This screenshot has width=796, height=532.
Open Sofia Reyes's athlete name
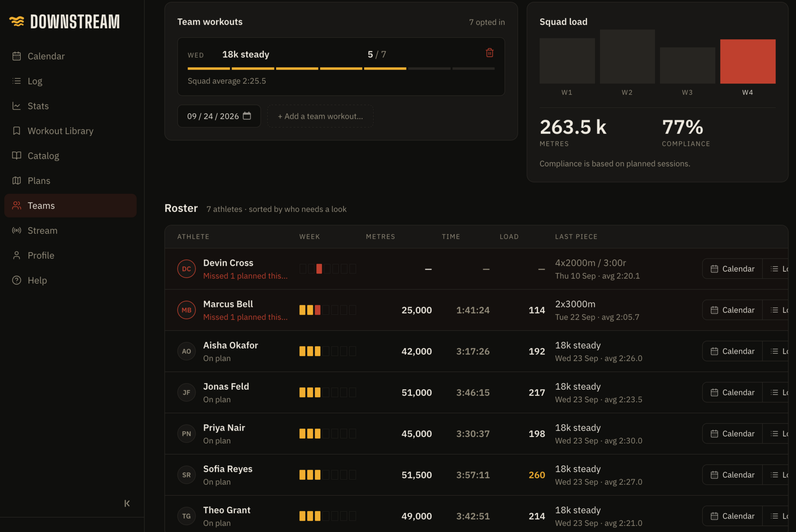(x=227, y=469)
